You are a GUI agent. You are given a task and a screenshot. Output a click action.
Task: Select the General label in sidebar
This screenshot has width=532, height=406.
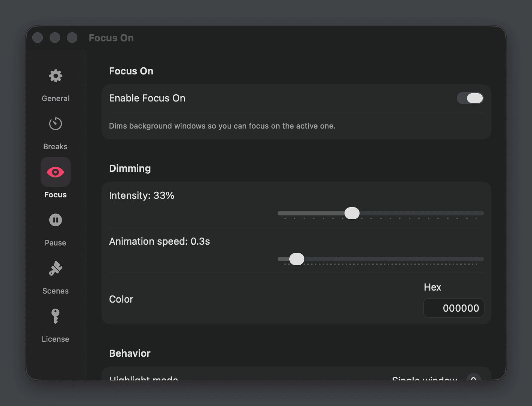coord(56,98)
